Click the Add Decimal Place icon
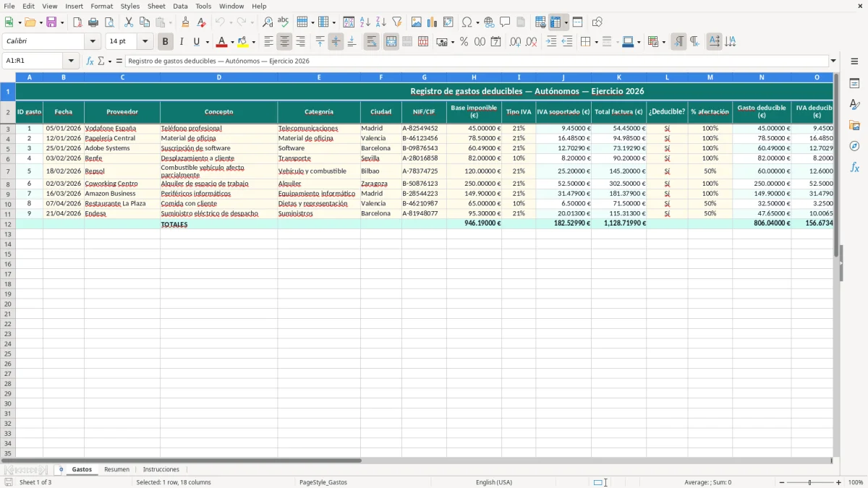 (x=515, y=42)
